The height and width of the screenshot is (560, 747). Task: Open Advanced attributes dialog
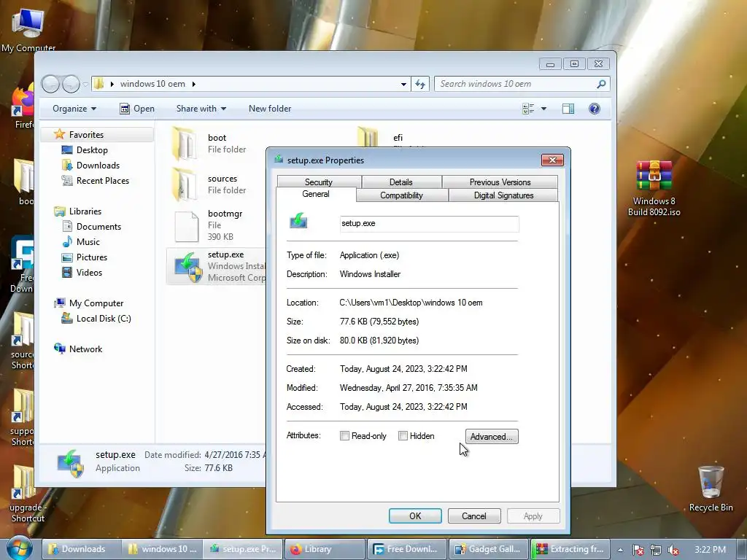point(492,436)
